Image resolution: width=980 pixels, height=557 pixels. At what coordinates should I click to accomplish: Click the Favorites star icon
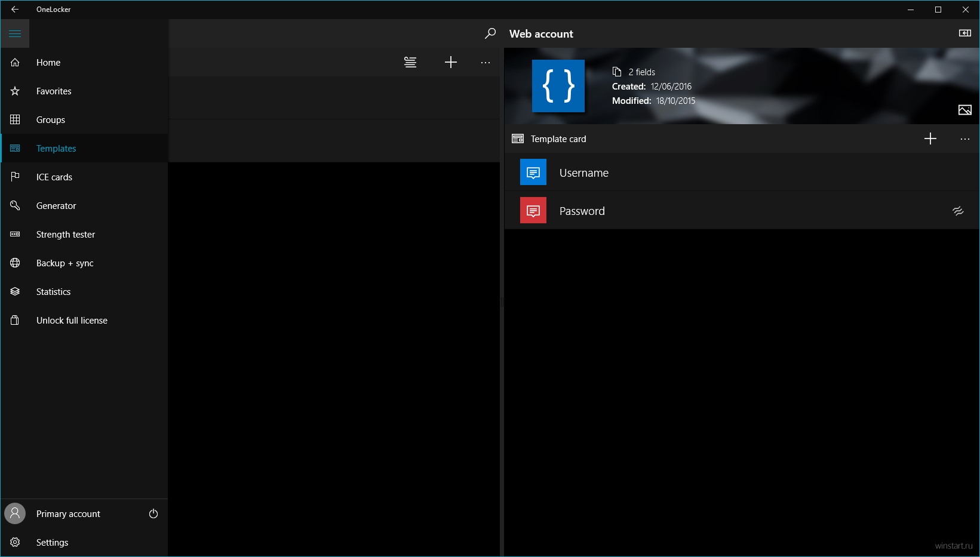15,91
